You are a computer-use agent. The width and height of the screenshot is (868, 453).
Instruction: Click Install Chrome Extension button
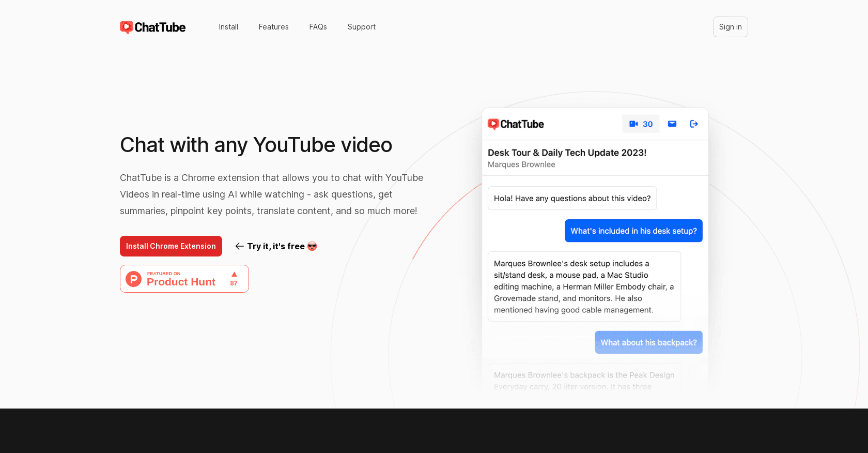[171, 246]
